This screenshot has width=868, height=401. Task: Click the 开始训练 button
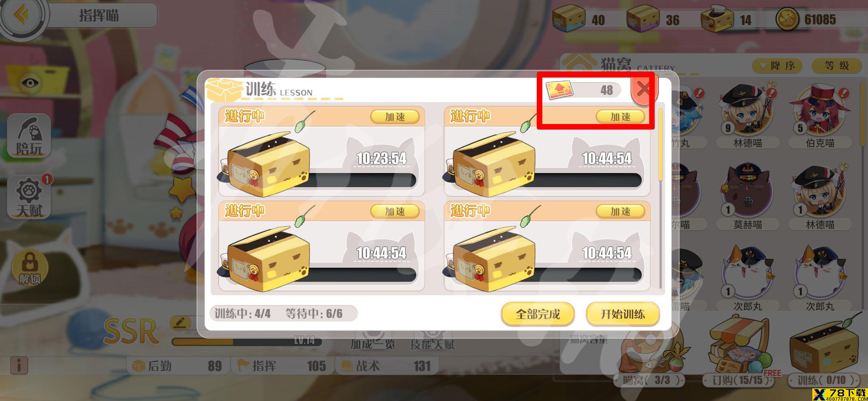coord(623,314)
